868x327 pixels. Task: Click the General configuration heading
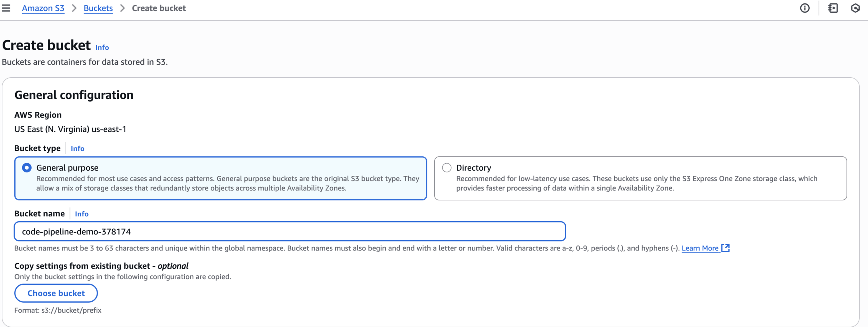coord(74,95)
